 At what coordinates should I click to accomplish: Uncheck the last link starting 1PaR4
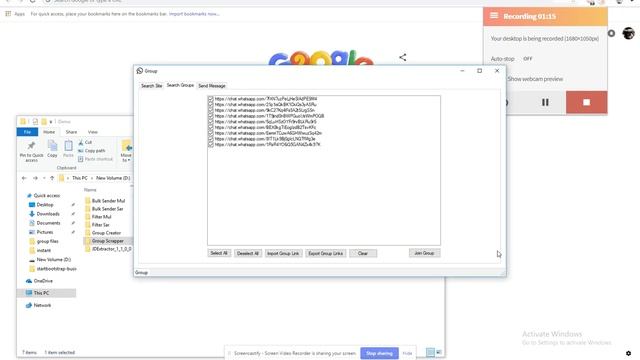coord(211,144)
